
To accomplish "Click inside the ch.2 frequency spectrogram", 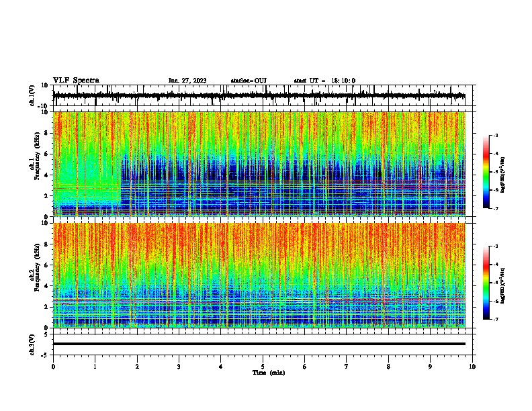I will coord(259,275).
